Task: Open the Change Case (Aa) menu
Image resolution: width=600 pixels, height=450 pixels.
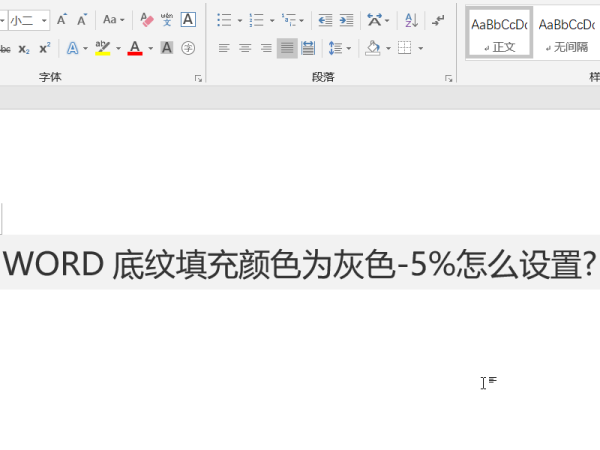Action: click(114, 20)
